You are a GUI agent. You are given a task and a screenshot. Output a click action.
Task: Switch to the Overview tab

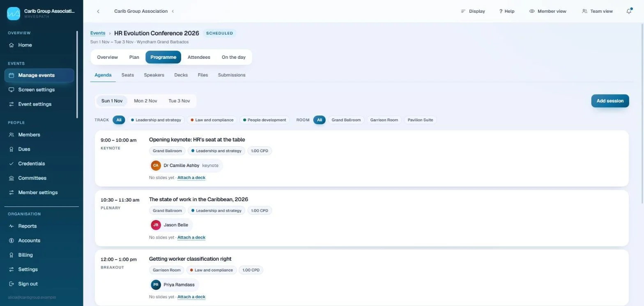point(107,57)
